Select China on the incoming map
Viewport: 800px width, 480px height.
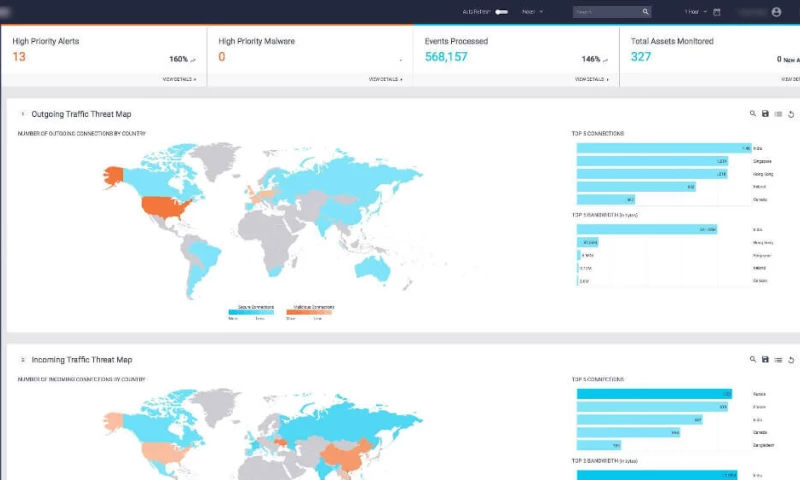point(347,455)
